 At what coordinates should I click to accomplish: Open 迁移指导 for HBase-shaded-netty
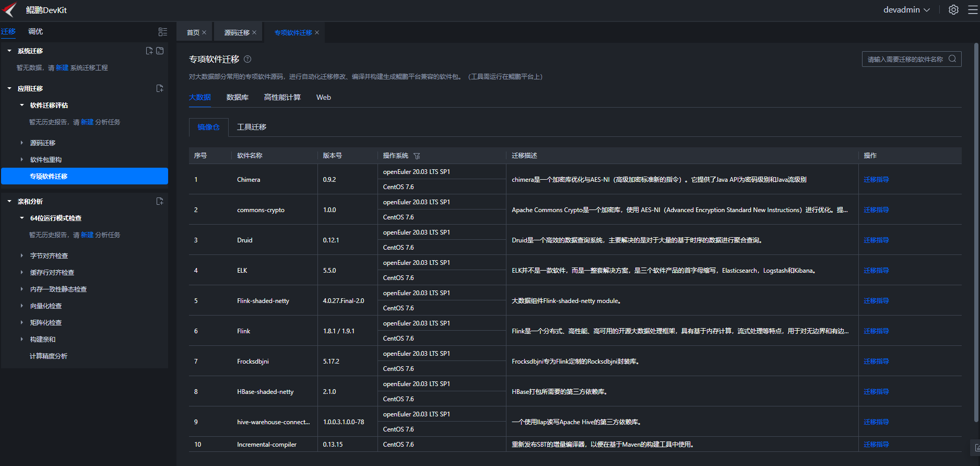coord(876,392)
